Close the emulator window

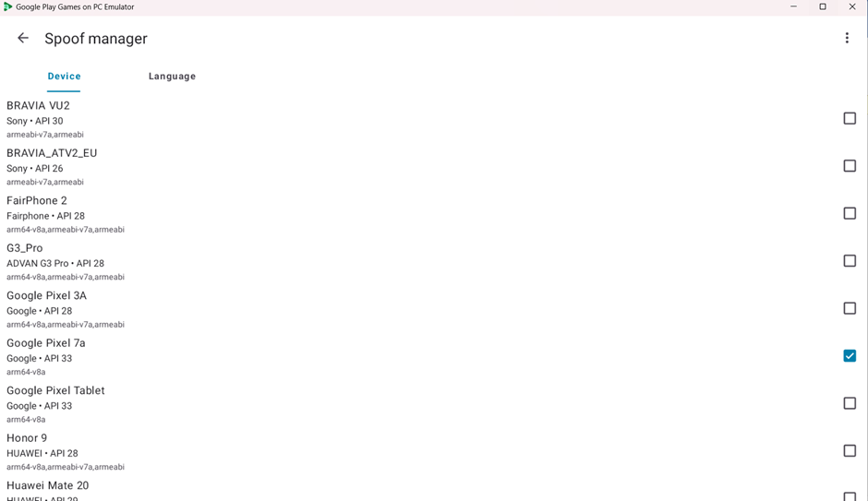[852, 6]
